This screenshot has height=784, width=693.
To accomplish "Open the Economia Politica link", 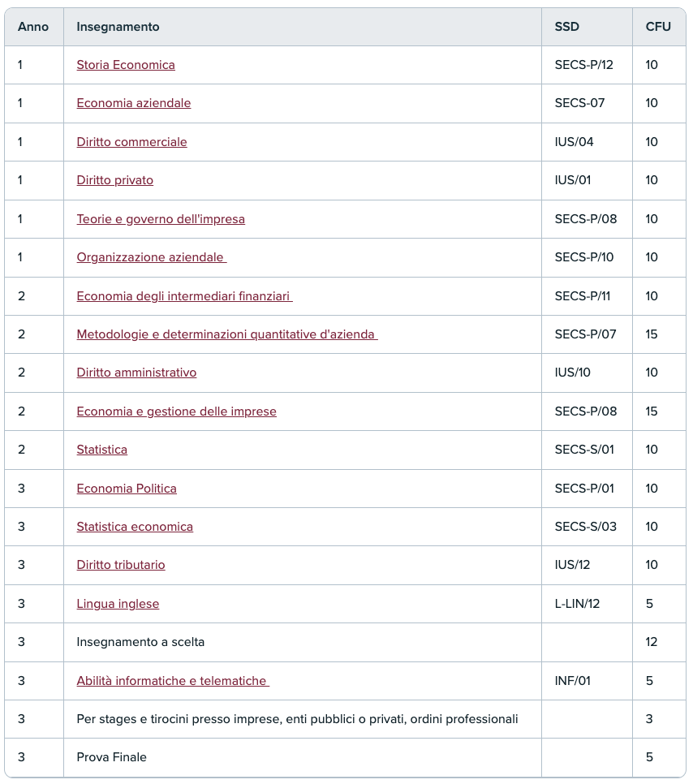I will pos(127,489).
